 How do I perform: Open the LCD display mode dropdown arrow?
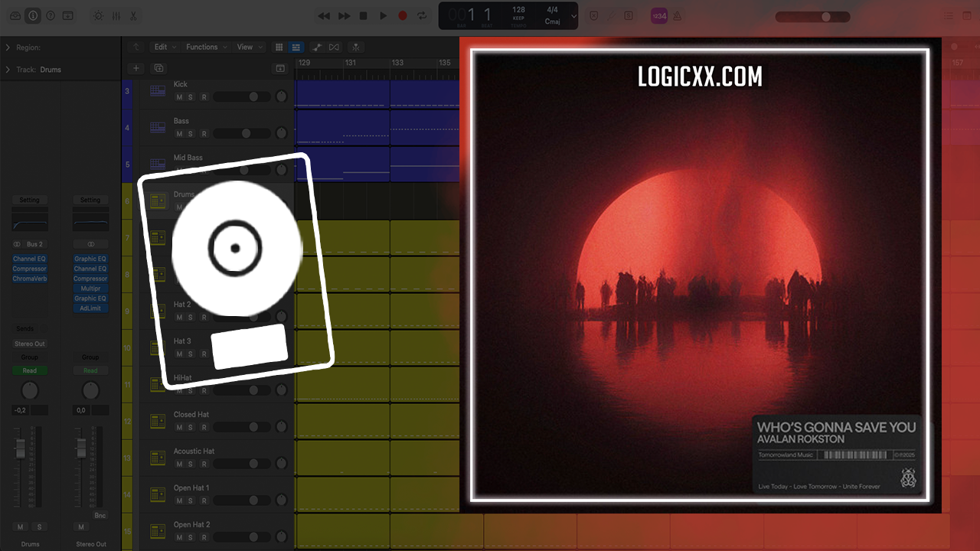tap(574, 15)
